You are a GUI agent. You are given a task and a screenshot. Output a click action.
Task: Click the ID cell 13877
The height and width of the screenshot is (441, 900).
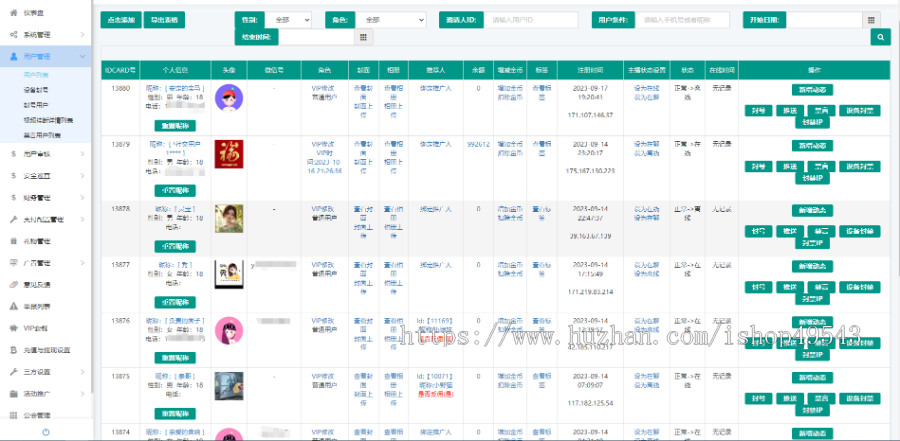pos(121,265)
